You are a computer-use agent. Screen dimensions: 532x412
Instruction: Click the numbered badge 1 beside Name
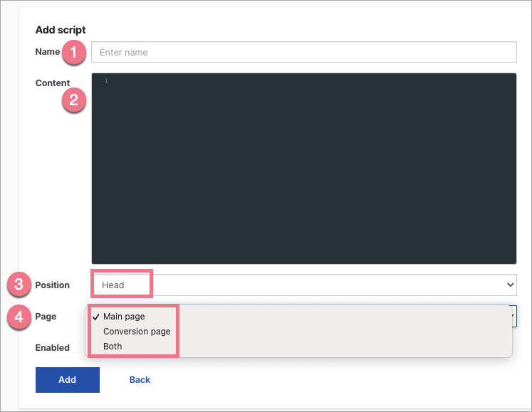[x=75, y=52]
